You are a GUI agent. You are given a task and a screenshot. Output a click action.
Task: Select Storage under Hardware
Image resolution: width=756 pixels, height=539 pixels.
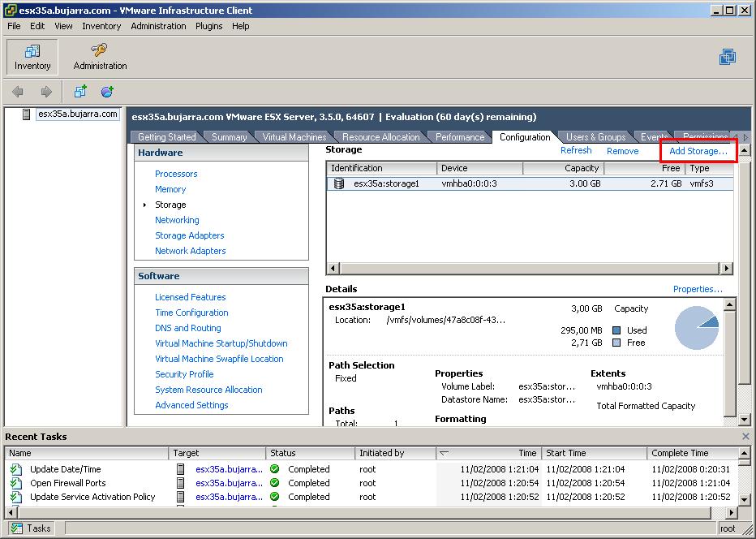point(170,205)
